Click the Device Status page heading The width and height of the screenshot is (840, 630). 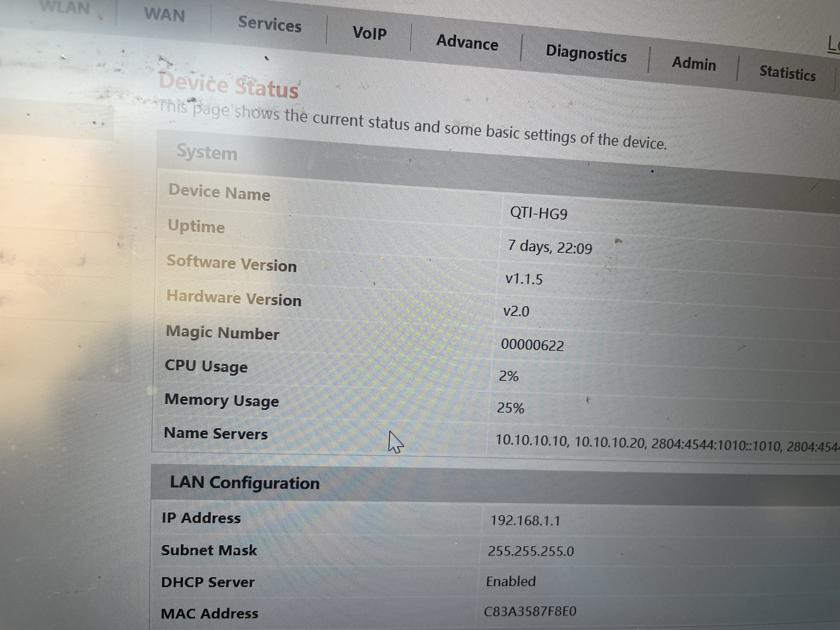228,86
